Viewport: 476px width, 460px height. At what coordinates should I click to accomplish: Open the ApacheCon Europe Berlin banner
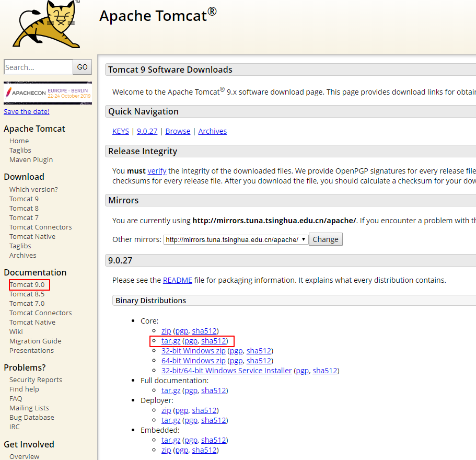pos(48,93)
